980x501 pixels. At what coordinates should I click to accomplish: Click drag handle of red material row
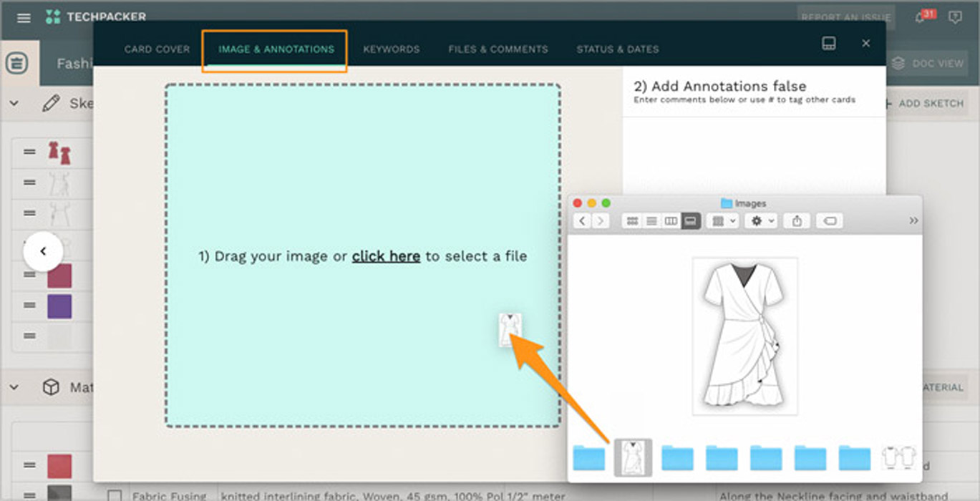click(x=29, y=465)
